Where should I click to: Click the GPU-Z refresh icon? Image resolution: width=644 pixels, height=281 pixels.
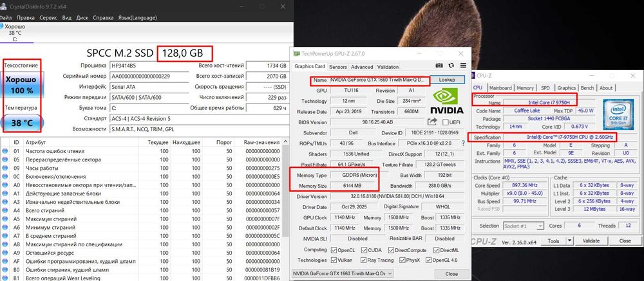pyautogui.click(x=451, y=66)
